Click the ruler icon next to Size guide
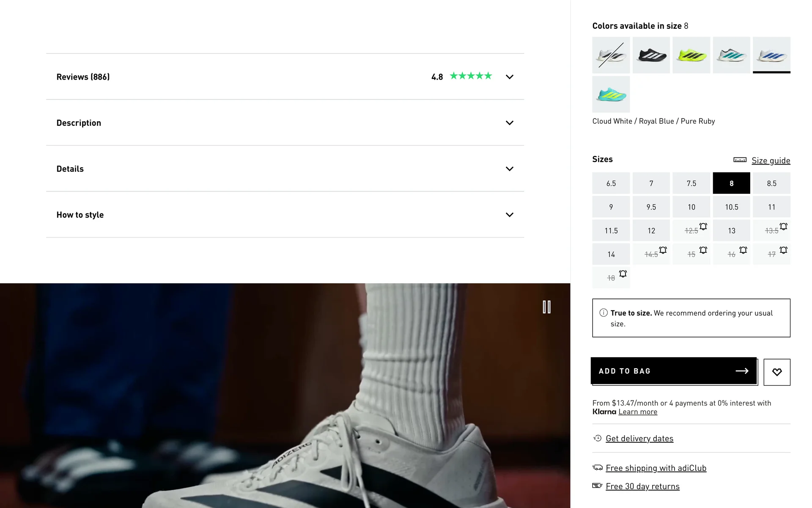The height and width of the screenshot is (508, 812). point(740,160)
